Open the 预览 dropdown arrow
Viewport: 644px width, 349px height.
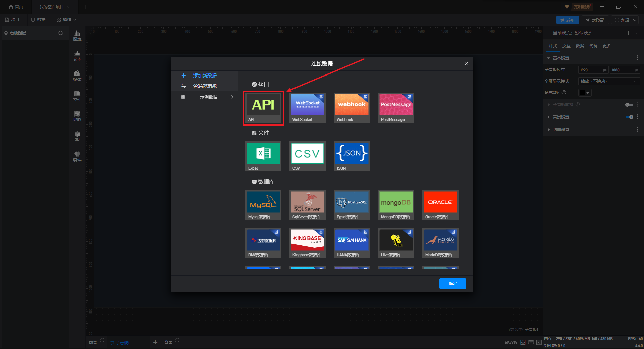pos(635,20)
